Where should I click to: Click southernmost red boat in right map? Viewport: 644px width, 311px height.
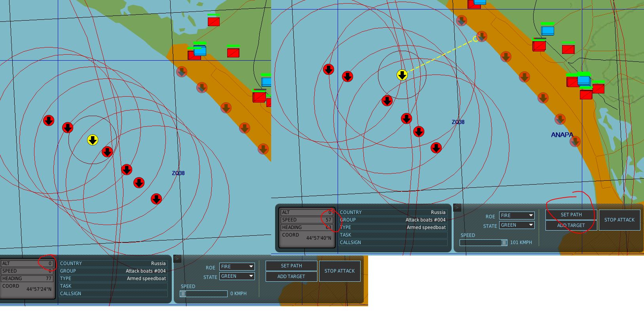[436, 148]
